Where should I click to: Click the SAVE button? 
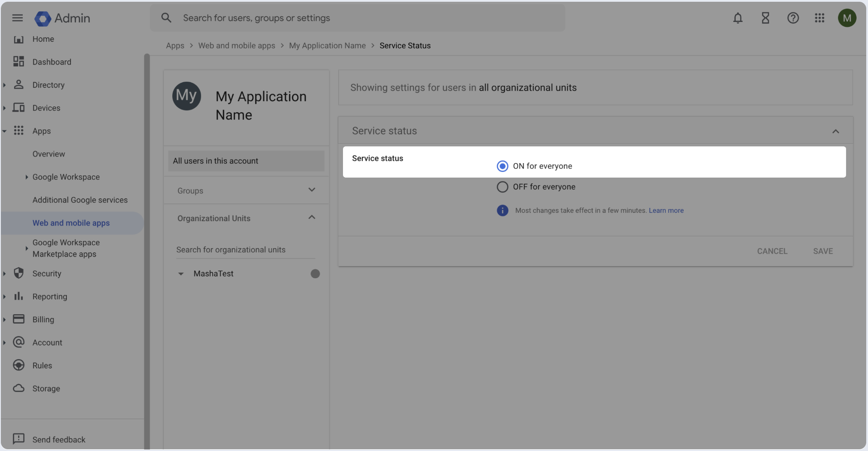click(823, 251)
